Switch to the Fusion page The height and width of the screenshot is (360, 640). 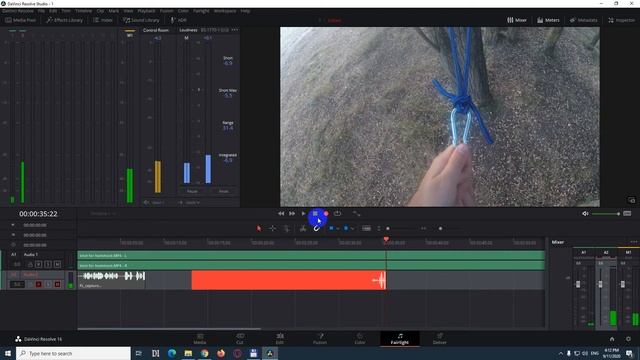320,339
